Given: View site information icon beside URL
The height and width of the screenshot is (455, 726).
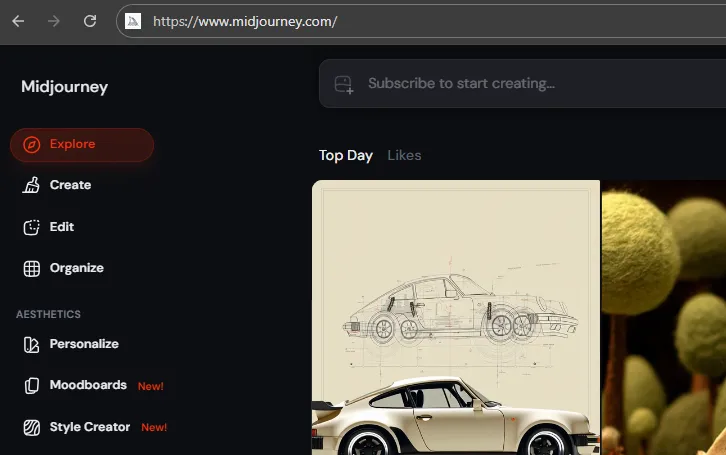Looking at the screenshot, I should tap(133, 21).
